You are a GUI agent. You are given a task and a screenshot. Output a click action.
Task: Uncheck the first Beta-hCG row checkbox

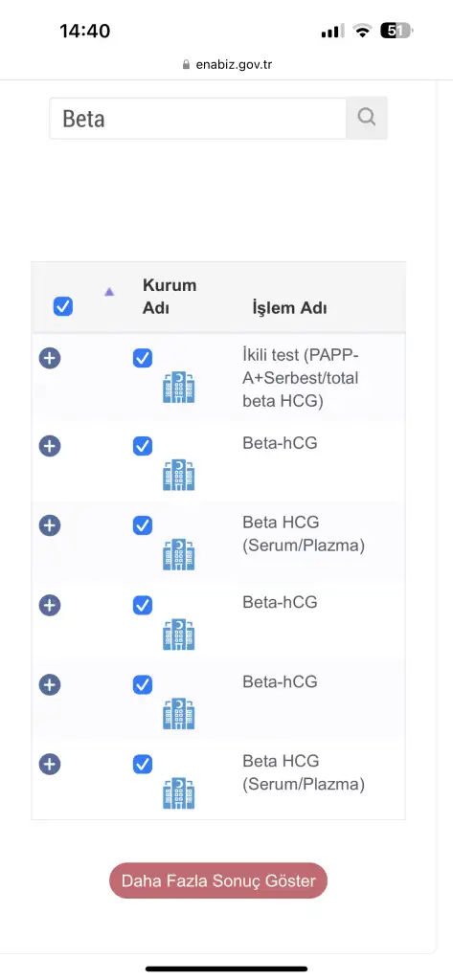coord(143,446)
